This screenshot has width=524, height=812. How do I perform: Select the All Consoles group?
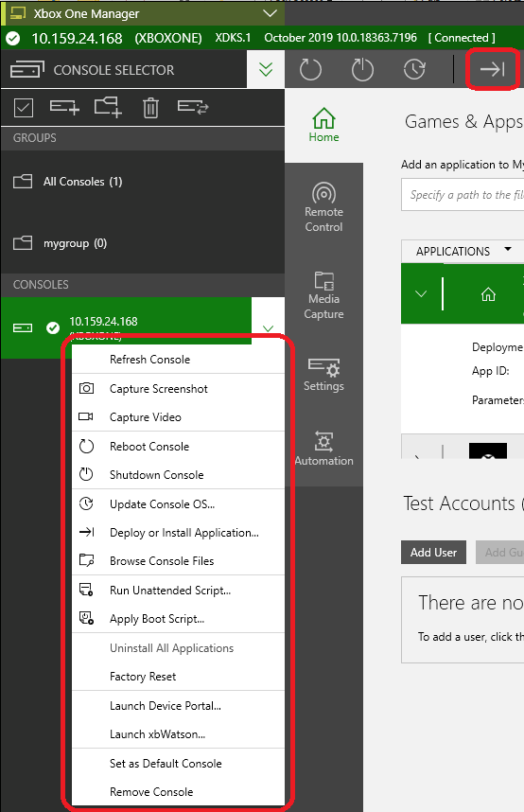pos(143,182)
